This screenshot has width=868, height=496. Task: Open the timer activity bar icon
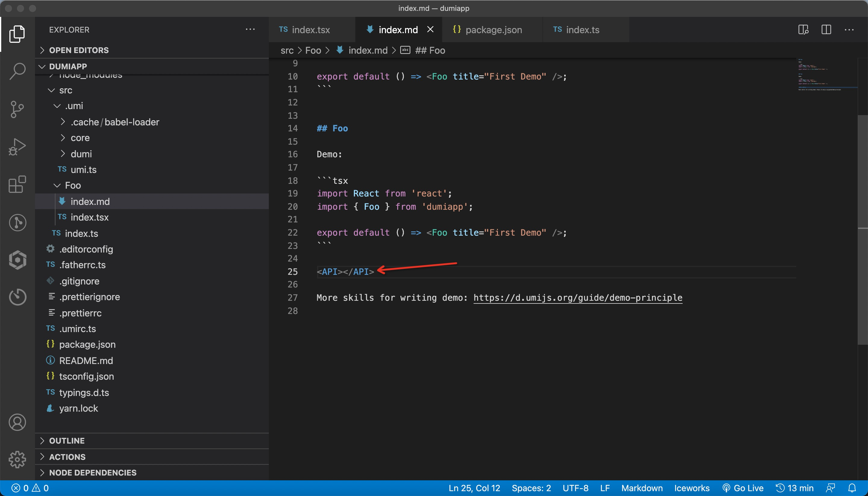click(17, 297)
